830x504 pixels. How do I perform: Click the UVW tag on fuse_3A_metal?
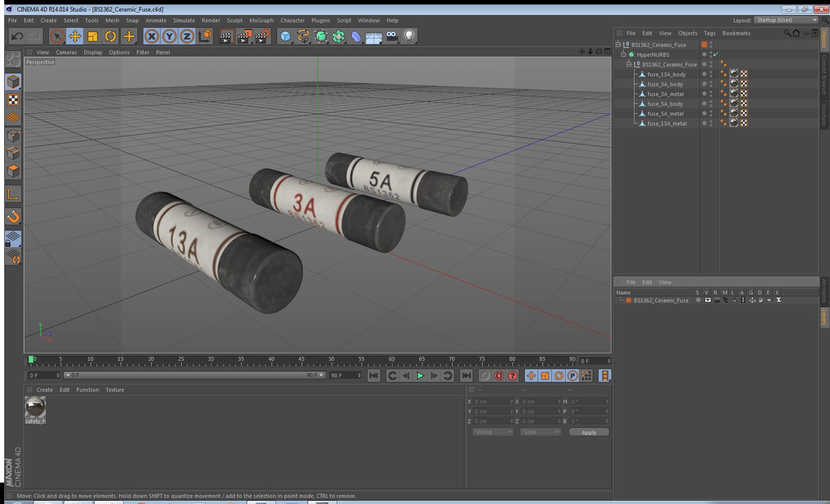pos(744,93)
